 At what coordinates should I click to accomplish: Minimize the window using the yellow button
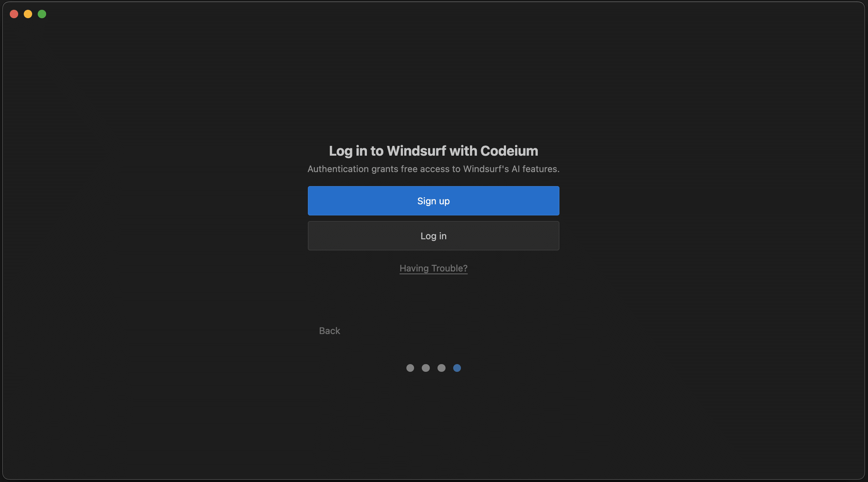28,14
